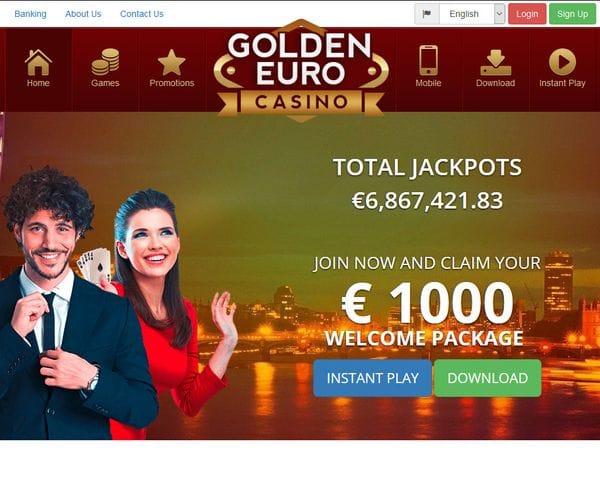
Task: Click the language dropdown arrow
Action: pyautogui.click(x=499, y=14)
